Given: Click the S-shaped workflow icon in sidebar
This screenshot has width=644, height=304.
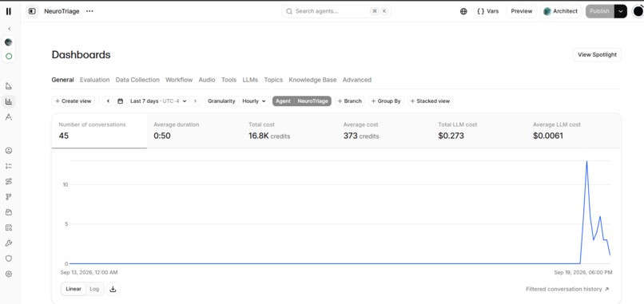Looking at the screenshot, I should [9, 181].
